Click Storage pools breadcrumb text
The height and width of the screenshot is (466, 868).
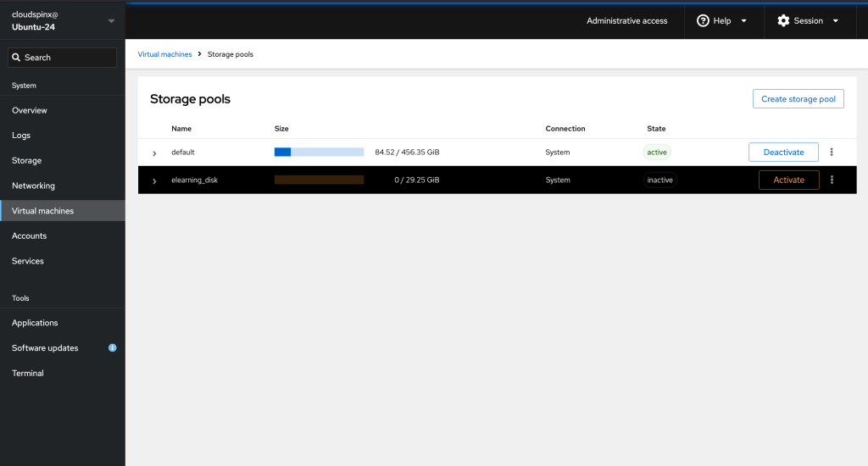231,54
